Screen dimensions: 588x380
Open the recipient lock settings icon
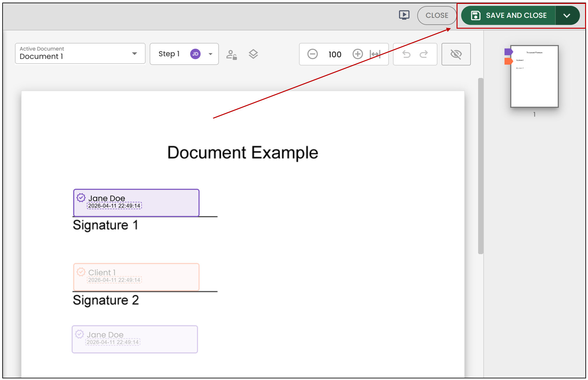(231, 55)
